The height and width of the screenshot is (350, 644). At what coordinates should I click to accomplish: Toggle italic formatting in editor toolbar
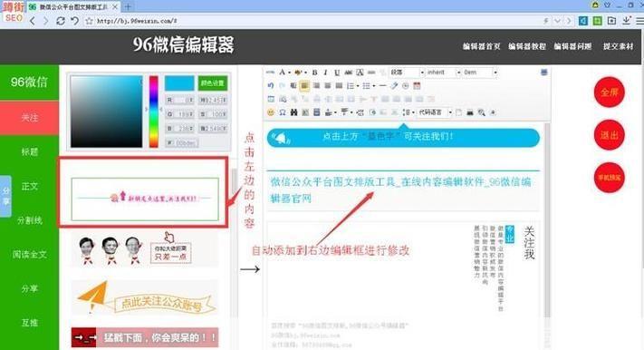click(x=326, y=73)
